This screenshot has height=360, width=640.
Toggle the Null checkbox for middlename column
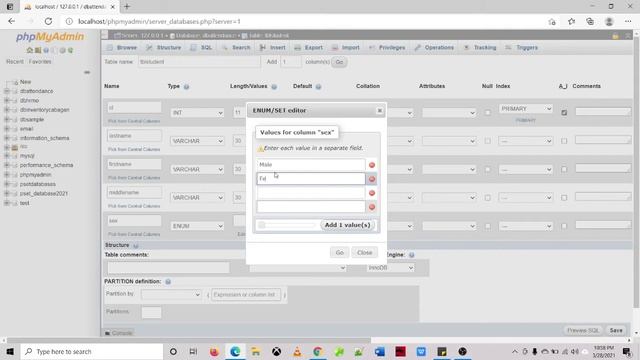pos(488,198)
